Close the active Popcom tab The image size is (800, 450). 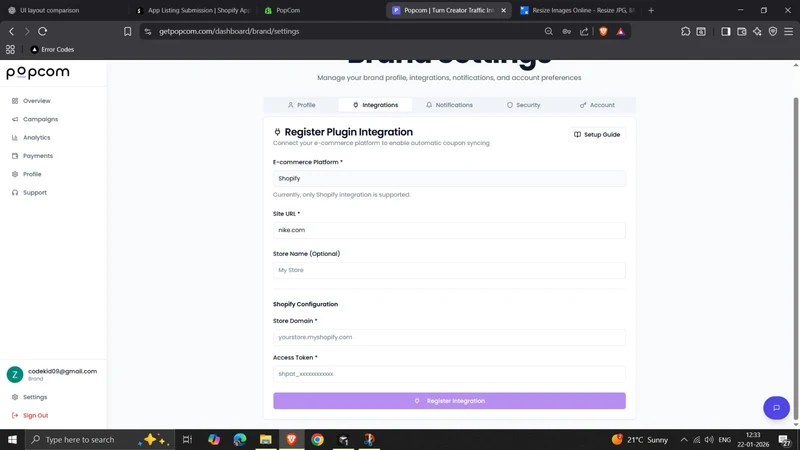click(504, 10)
